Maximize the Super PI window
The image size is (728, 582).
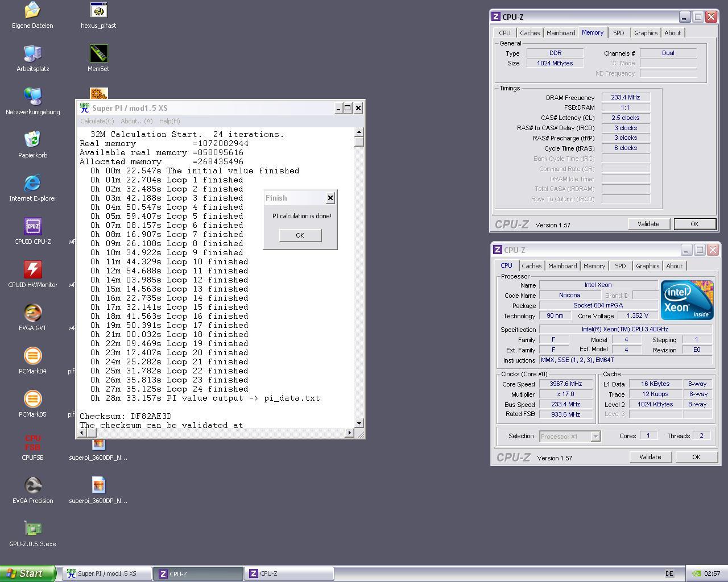(x=348, y=108)
